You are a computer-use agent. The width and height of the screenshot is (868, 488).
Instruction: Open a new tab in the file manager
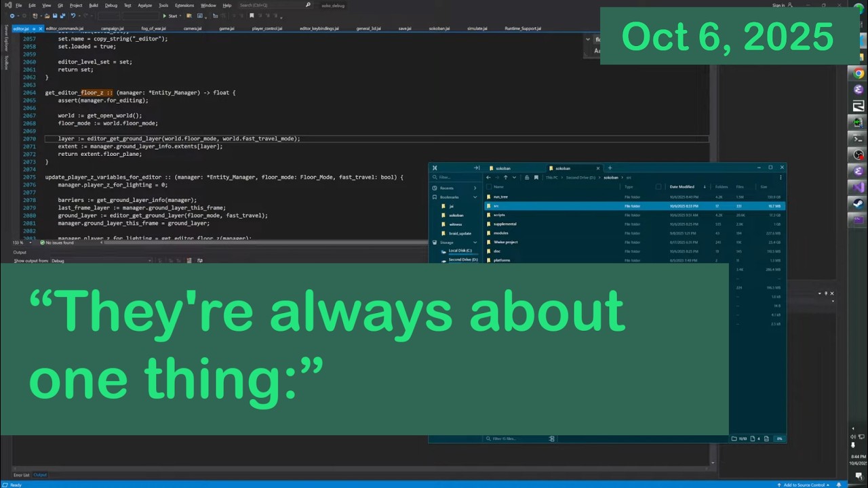[610, 168]
